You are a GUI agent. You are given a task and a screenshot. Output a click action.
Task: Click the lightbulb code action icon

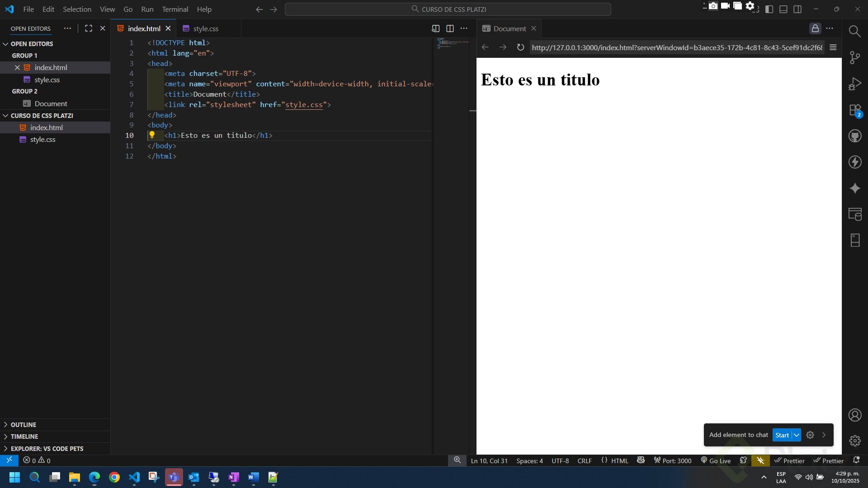pyautogui.click(x=152, y=135)
